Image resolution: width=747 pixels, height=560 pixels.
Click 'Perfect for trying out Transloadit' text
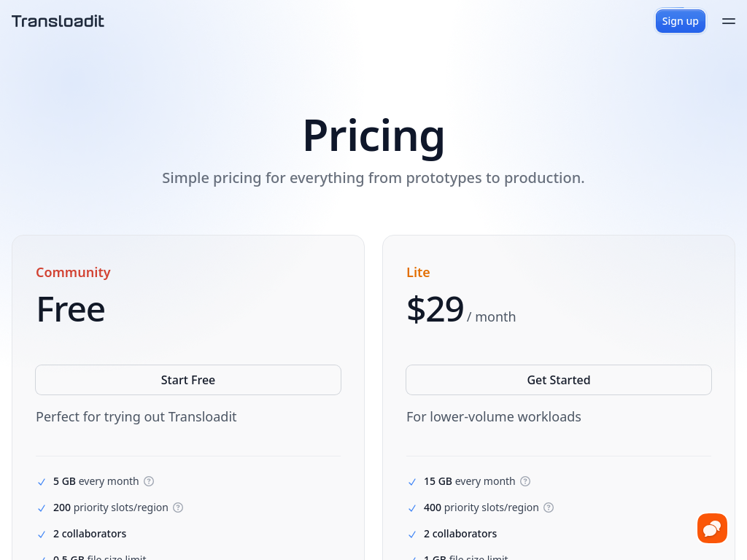[x=136, y=417]
